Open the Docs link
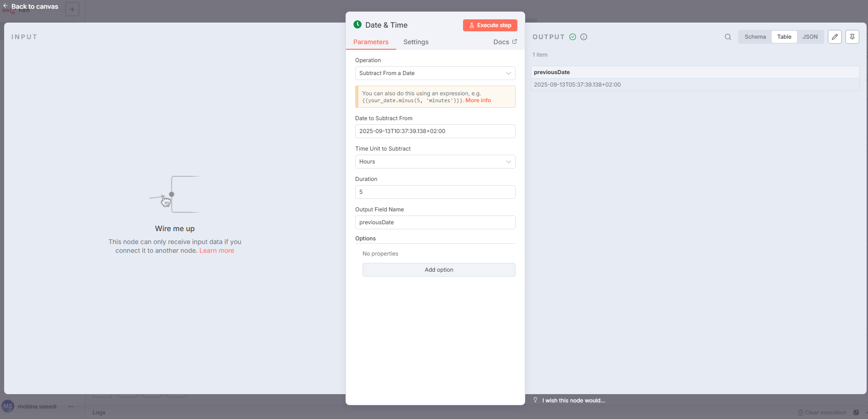Image resolution: width=868 pixels, height=419 pixels. 505,42
